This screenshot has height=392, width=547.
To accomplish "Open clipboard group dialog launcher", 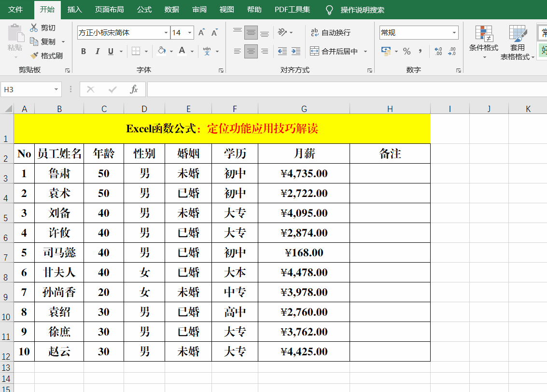I will pos(67,70).
